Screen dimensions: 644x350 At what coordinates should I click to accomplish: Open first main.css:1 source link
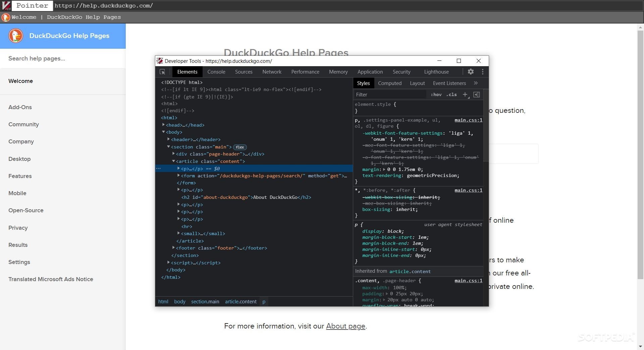[x=468, y=120]
